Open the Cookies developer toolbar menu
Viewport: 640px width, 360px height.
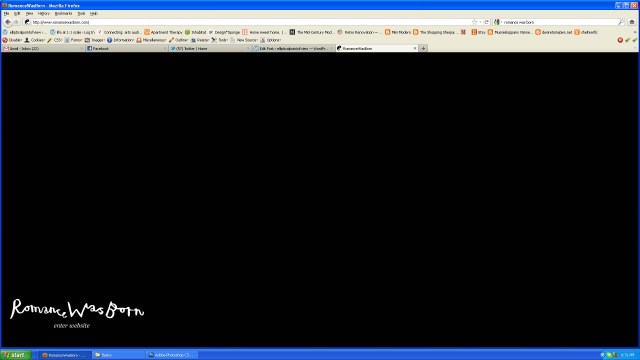(x=35, y=40)
